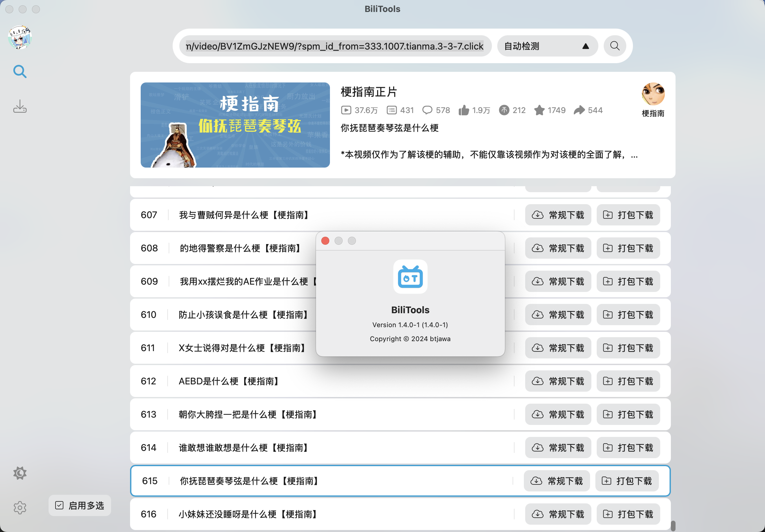Click 打包下载 for episode 610
Image resolution: width=765 pixels, height=532 pixels.
[628, 315]
